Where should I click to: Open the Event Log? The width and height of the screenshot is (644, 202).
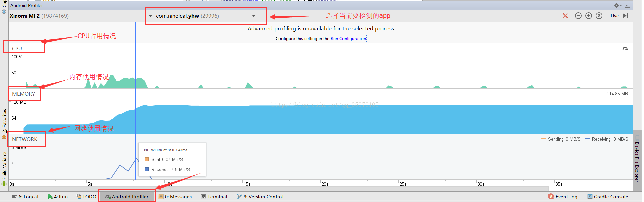(x=563, y=197)
